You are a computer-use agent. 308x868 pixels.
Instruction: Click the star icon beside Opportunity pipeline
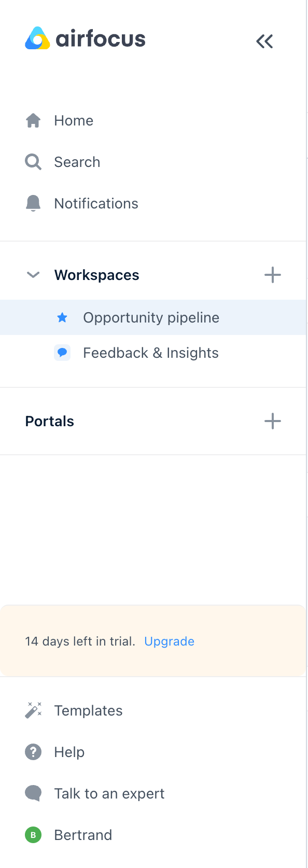(x=62, y=317)
